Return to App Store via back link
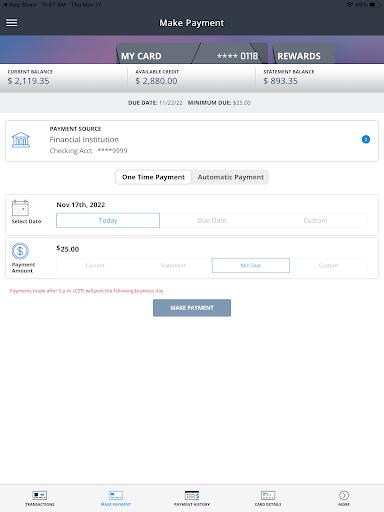384x512 pixels. [19, 5]
